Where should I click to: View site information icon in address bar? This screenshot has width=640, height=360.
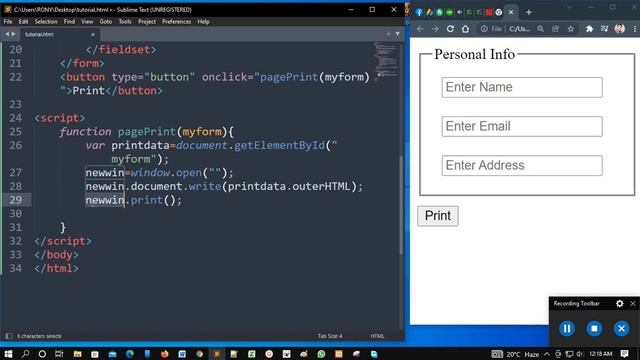(x=484, y=29)
